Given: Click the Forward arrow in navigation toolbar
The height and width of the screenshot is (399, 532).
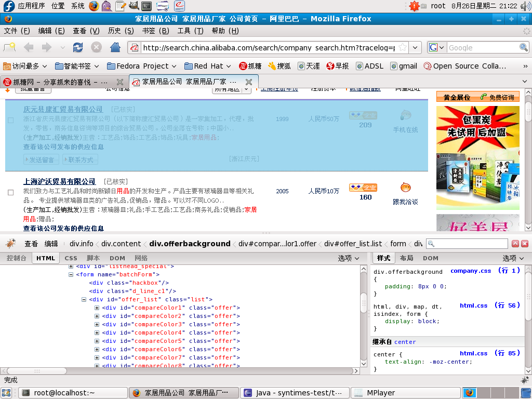Looking at the screenshot, I should pos(46,47).
